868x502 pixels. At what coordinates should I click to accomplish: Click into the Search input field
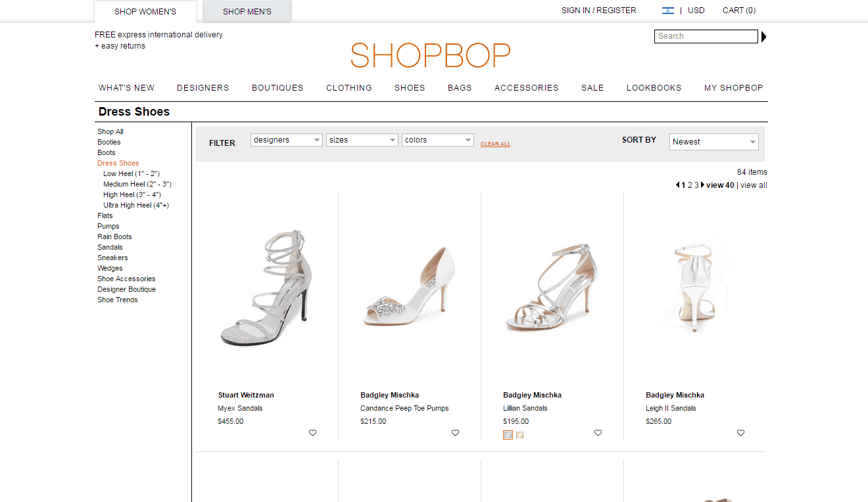[x=706, y=37]
